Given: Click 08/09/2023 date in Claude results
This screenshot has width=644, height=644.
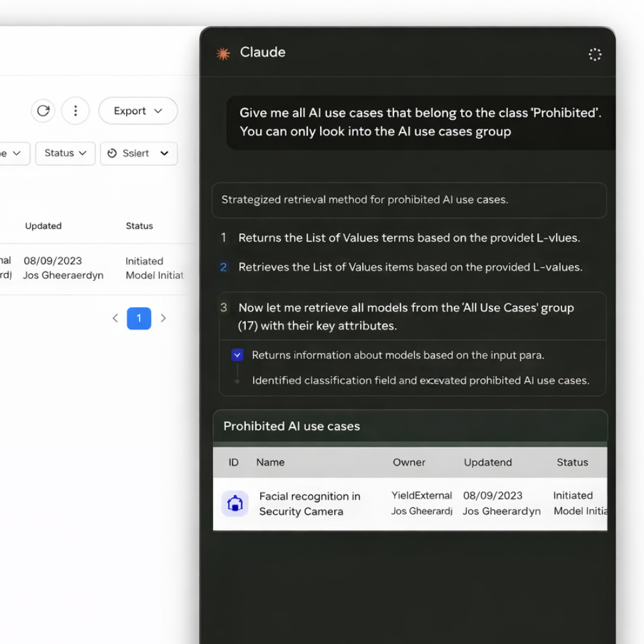Looking at the screenshot, I should [493, 495].
